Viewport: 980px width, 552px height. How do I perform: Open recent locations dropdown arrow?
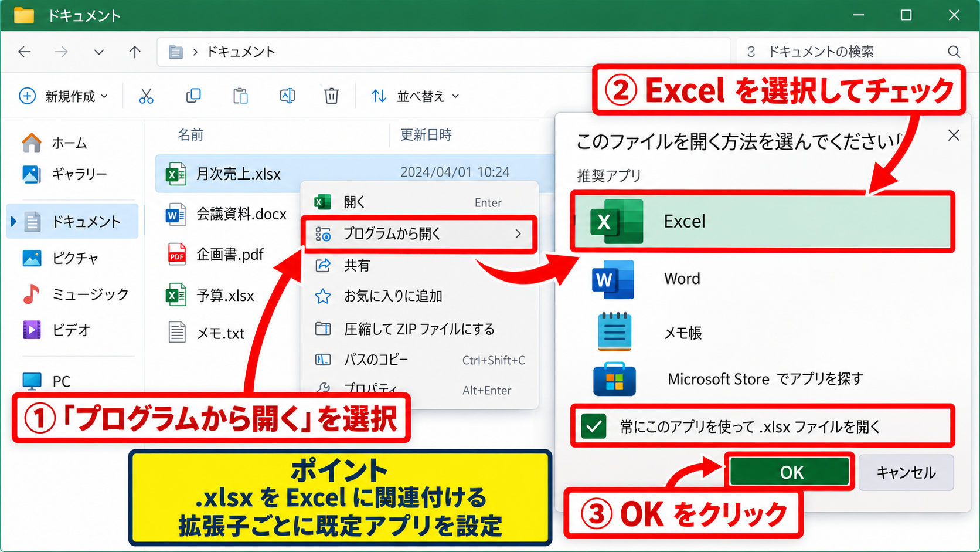98,52
